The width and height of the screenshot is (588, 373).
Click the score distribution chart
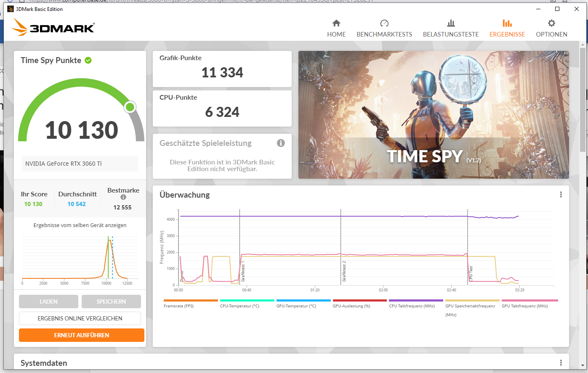(x=80, y=260)
